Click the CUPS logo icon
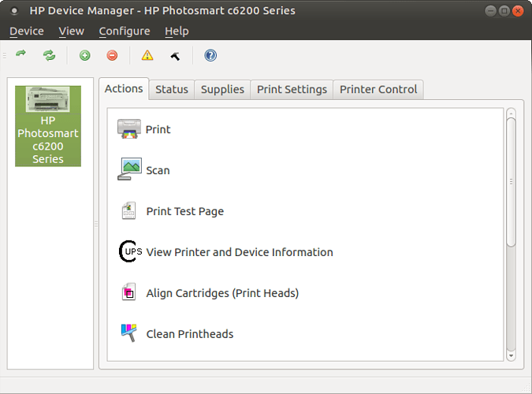This screenshot has width=532, height=394. click(x=130, y=251)
